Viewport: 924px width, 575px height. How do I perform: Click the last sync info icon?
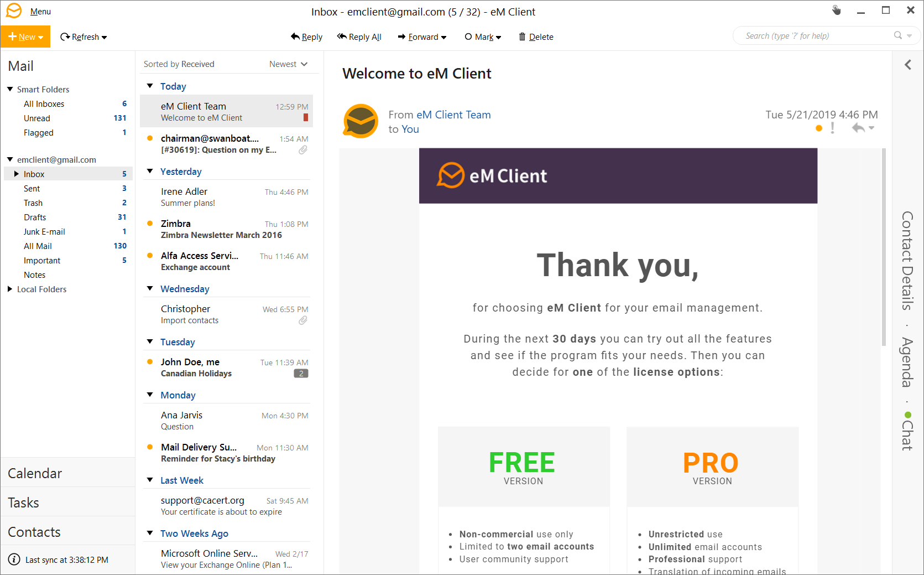[14, 560]
